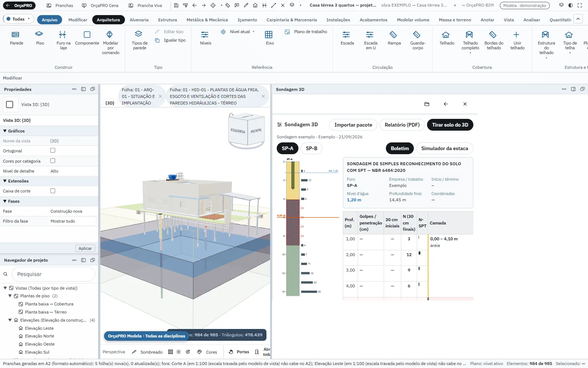
Task: Collapse the Plantas de piso tree node
Action: click(x=10, y=296)
